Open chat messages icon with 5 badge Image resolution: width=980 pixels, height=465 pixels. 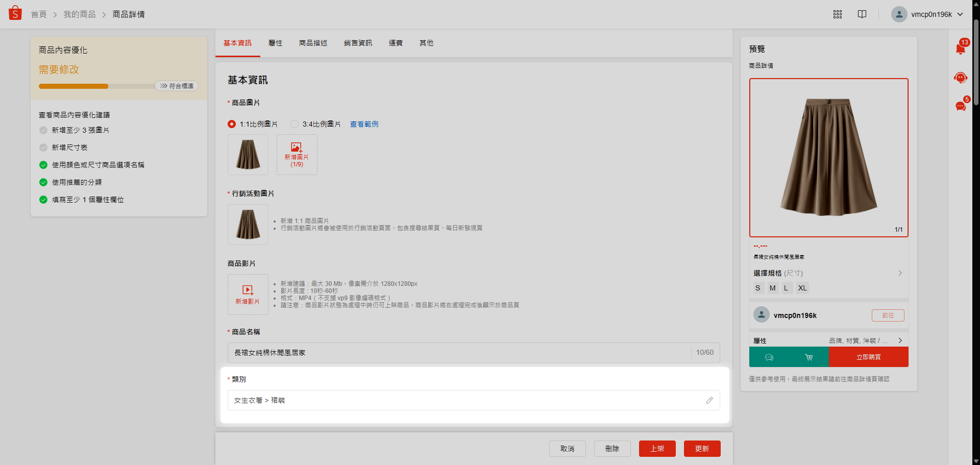(x=960, y=106)
